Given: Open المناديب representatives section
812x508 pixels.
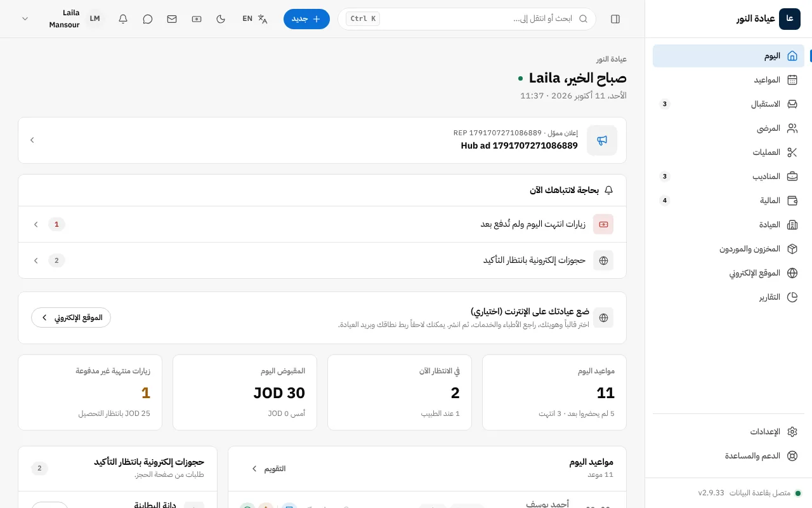Looking at the screenshot, I should click(728, 177).
